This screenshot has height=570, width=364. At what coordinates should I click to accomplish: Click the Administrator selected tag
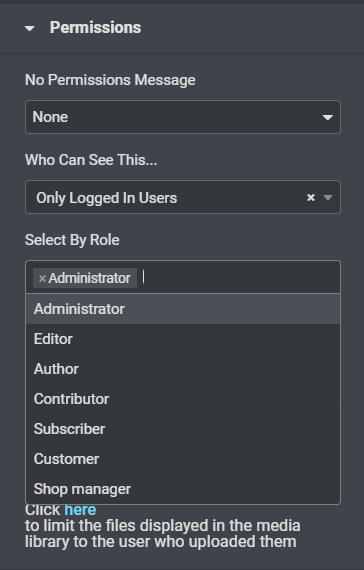[x=85, y=278]
